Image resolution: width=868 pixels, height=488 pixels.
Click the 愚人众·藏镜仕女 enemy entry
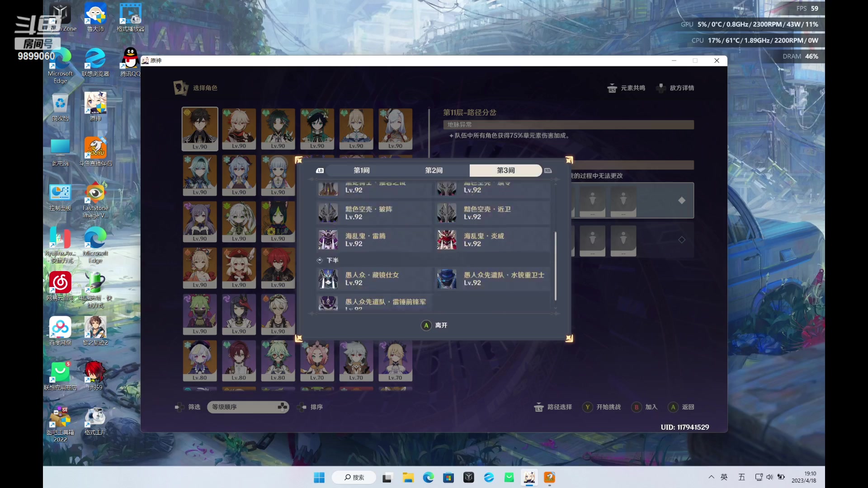coord(374,279)
